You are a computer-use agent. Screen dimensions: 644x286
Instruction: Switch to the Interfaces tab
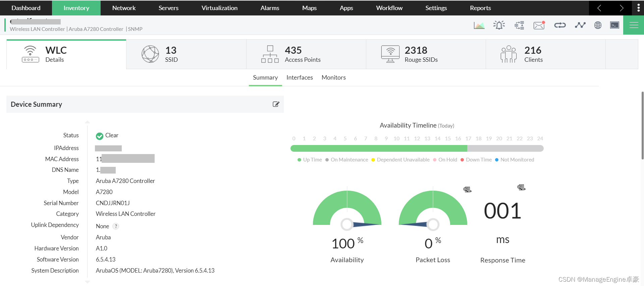[300, 78]
